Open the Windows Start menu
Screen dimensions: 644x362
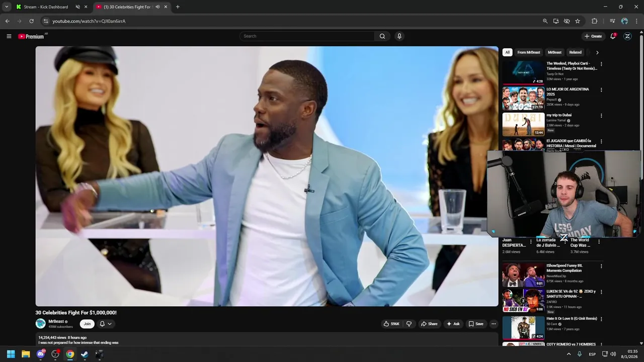coord(11,354)
